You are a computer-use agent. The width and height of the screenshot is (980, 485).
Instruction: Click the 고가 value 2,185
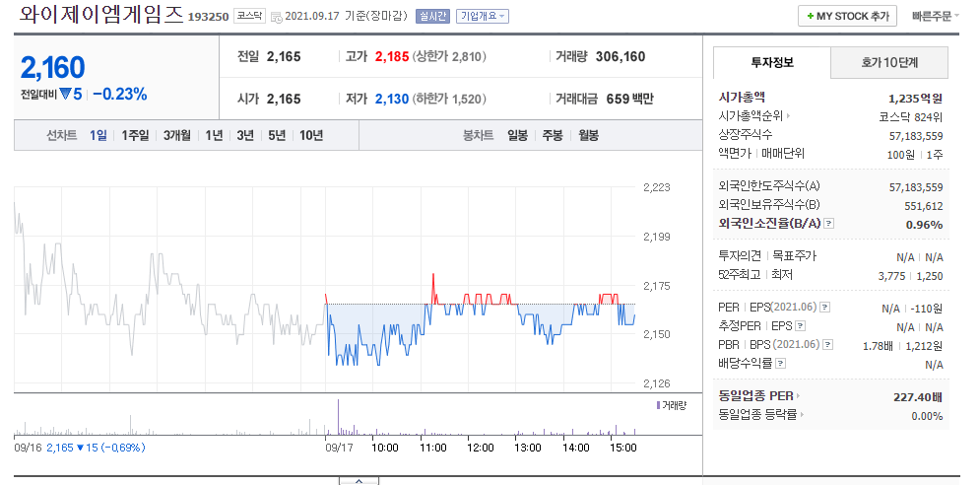click(x=392, y=56)
